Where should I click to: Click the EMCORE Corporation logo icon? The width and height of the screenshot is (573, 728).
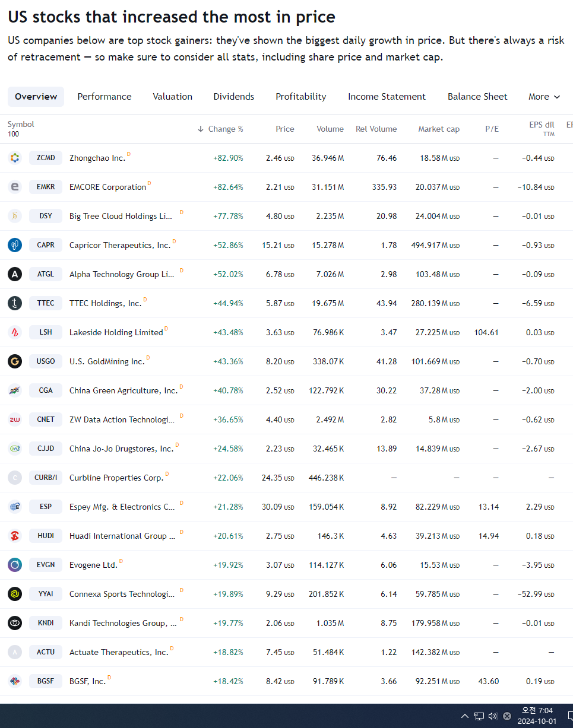coord(15,187)
